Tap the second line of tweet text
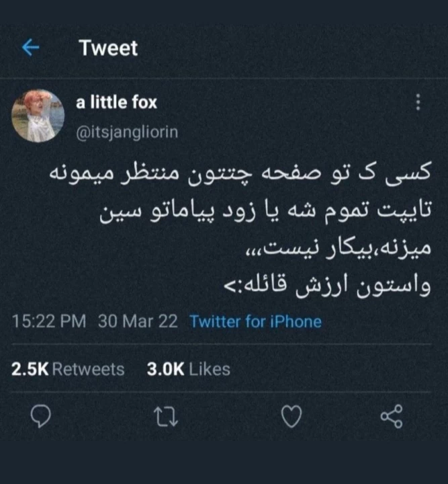448x484 pixels. point(265,212)
